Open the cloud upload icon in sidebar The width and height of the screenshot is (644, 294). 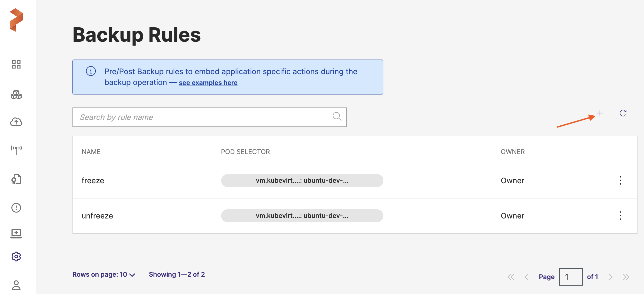tap(16, 122)
